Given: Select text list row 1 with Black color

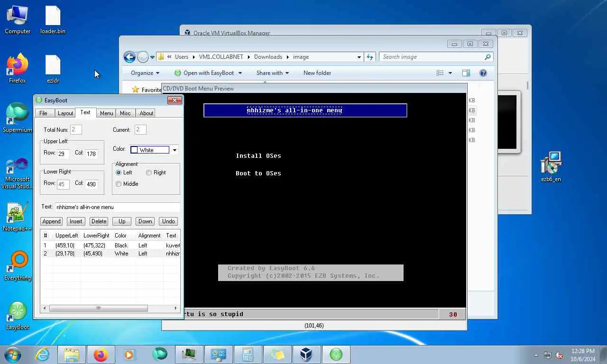Looking at the screenshot, I should tap(110, 246).
